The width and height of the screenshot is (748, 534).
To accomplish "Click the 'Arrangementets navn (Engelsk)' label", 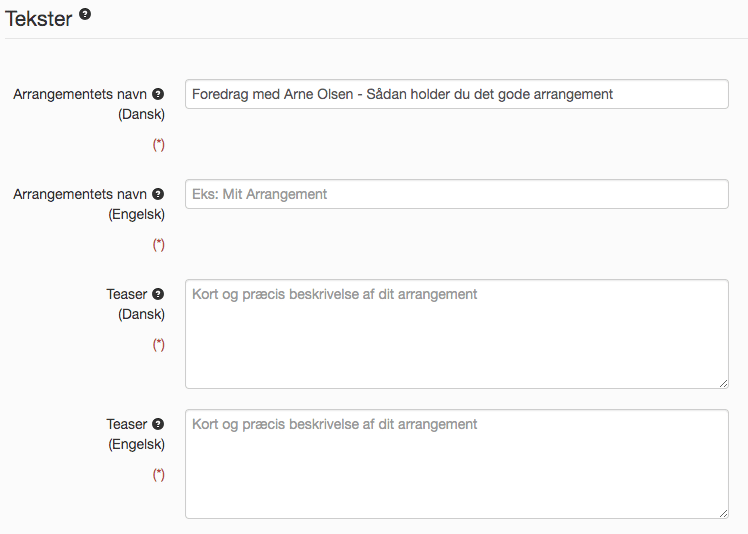I will (x=89, y=204).
